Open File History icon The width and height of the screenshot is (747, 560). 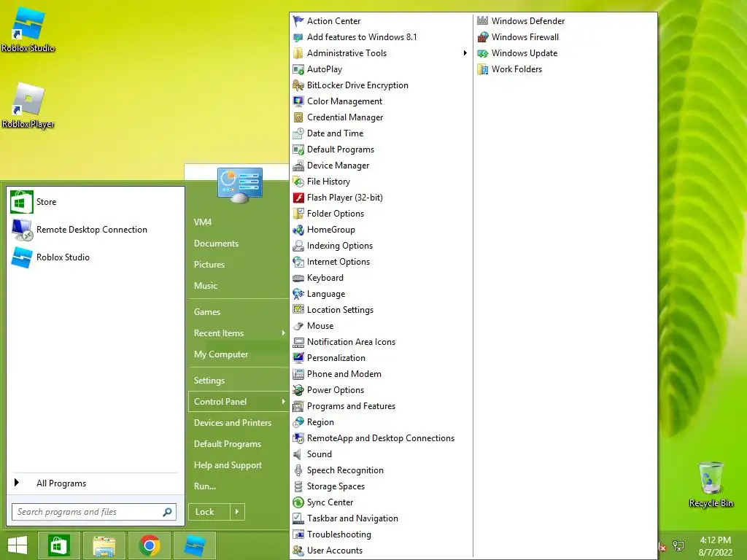pyautogui.click(x=298, y=182)
